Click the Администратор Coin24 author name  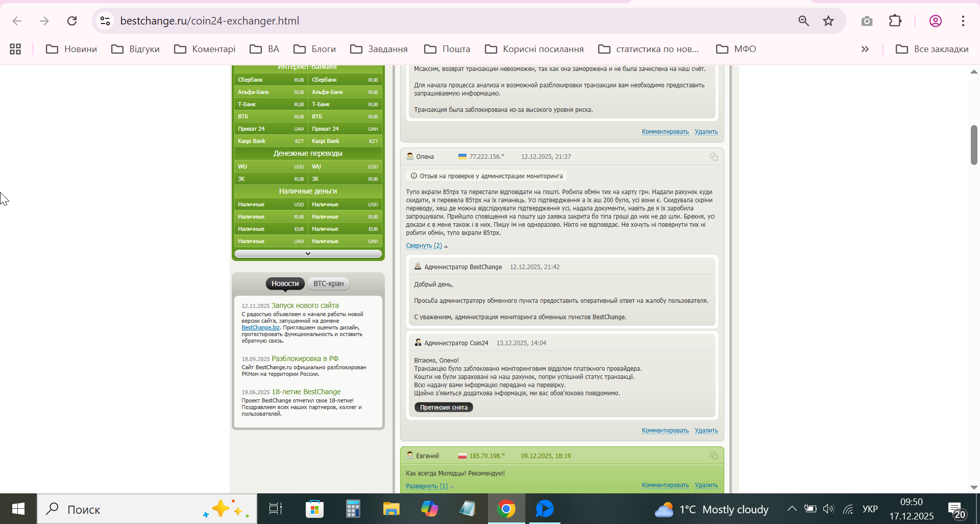(456, 343)
